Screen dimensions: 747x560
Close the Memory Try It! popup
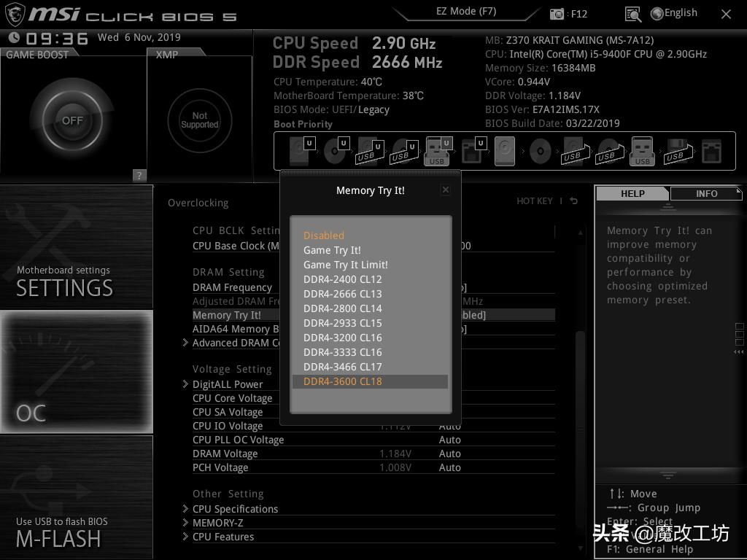coord(446,190)
